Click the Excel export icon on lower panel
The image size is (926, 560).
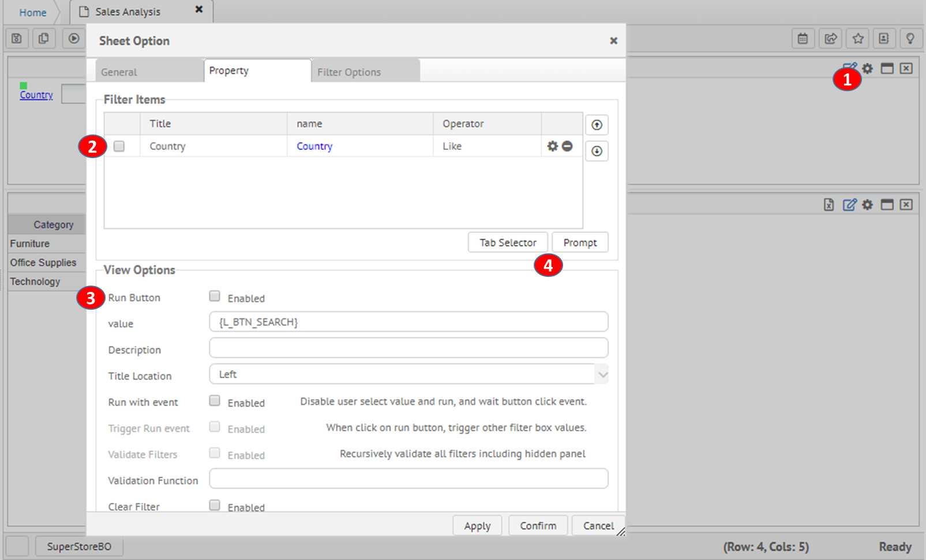(828, 205)
